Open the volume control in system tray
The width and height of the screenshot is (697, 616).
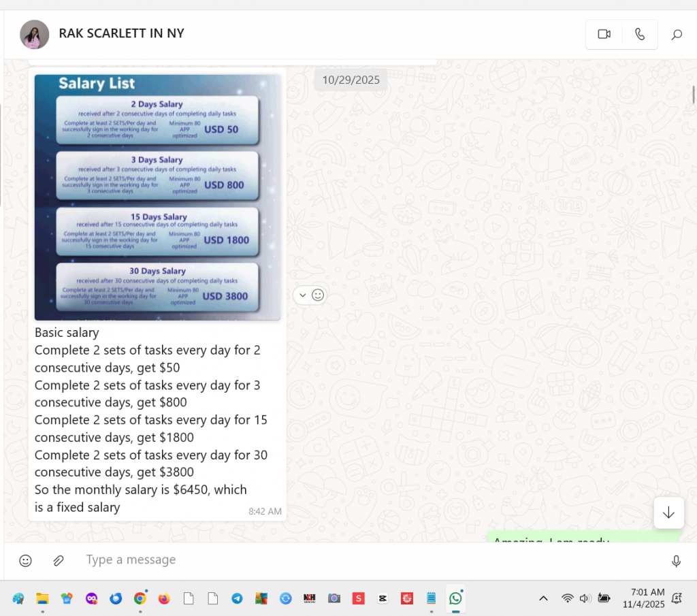pos(584,598)
